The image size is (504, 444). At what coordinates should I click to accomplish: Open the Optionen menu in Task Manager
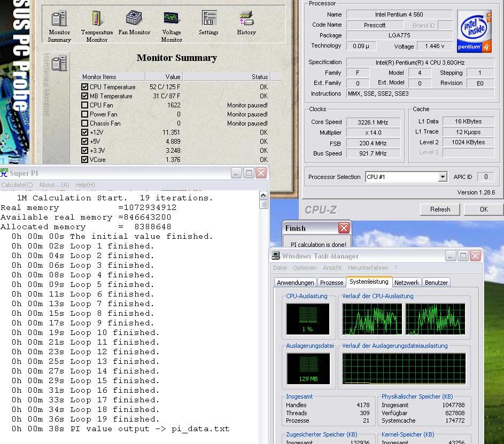click(x=305, y=268)
